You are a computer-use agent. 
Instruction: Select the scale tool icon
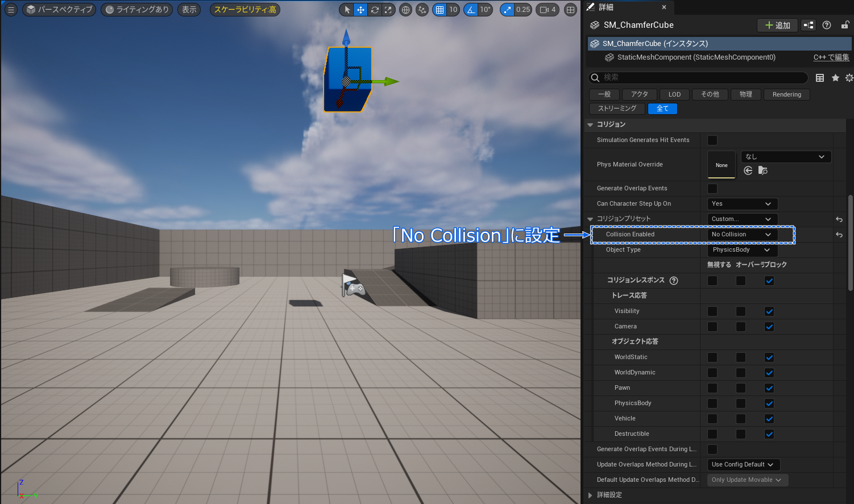[x=388, y=10]
